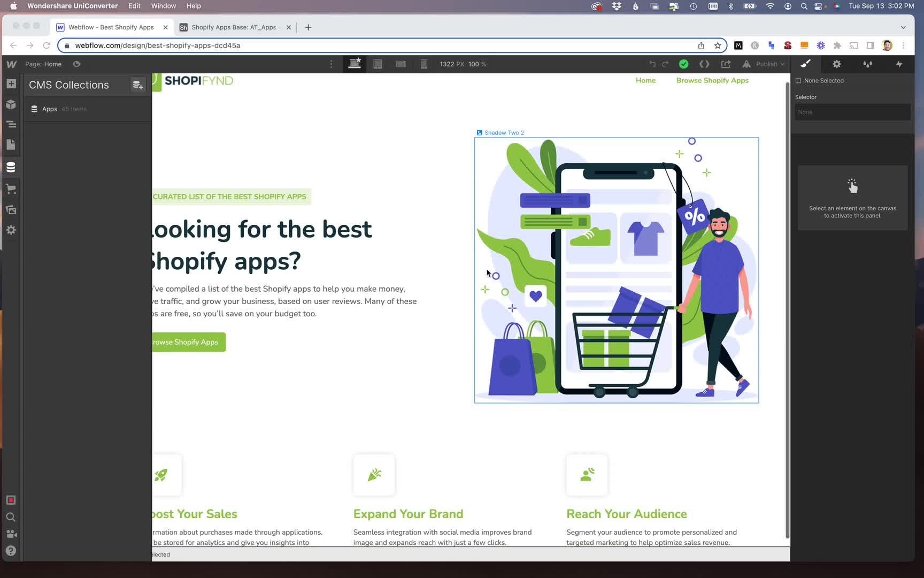Select the Shadow Two 2 illustration image
This screenshot has width=924, height=578.
(617, 270)
